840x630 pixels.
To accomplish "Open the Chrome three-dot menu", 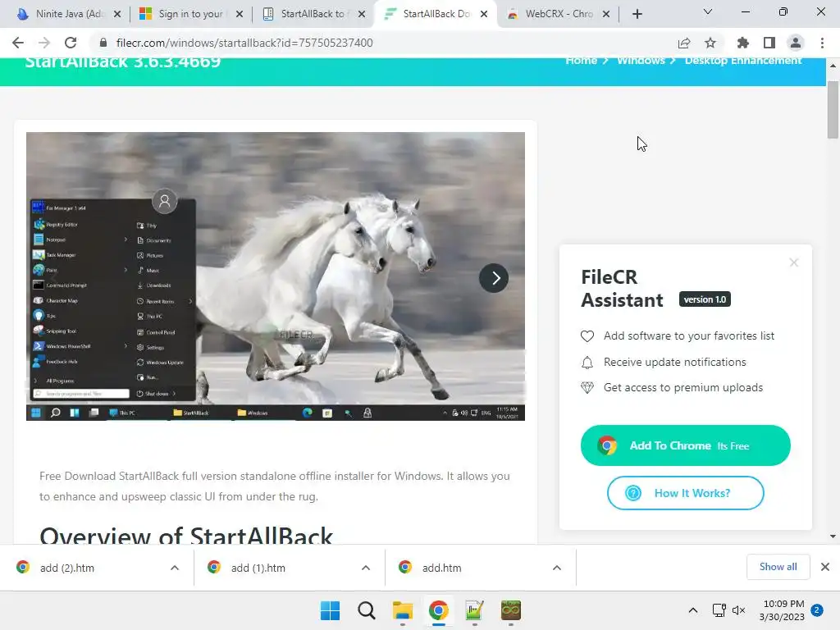I will coord(822,43).
